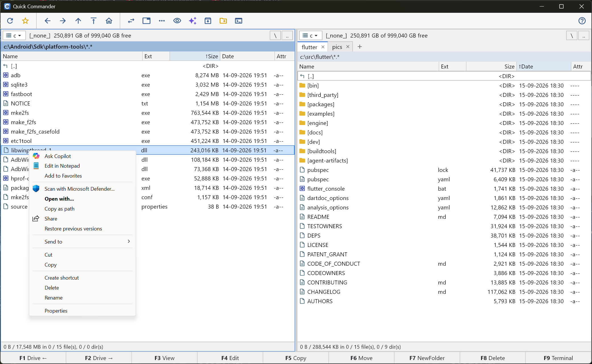Click the AI sparkle icon
This screenshot has width=592, height=364.
pos(192,21)
